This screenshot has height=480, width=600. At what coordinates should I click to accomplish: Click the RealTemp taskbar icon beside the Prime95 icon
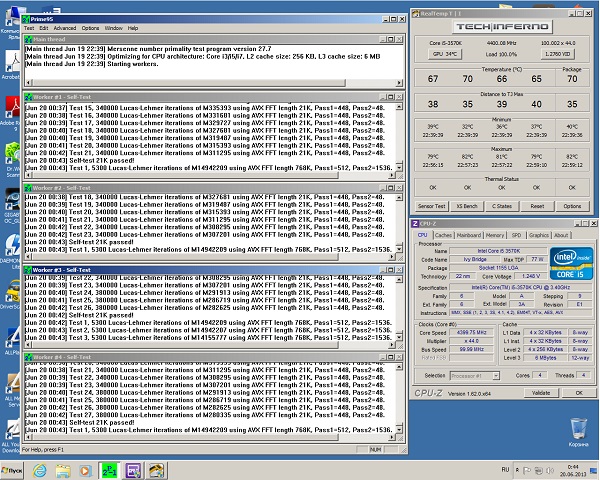click(156, 471)
